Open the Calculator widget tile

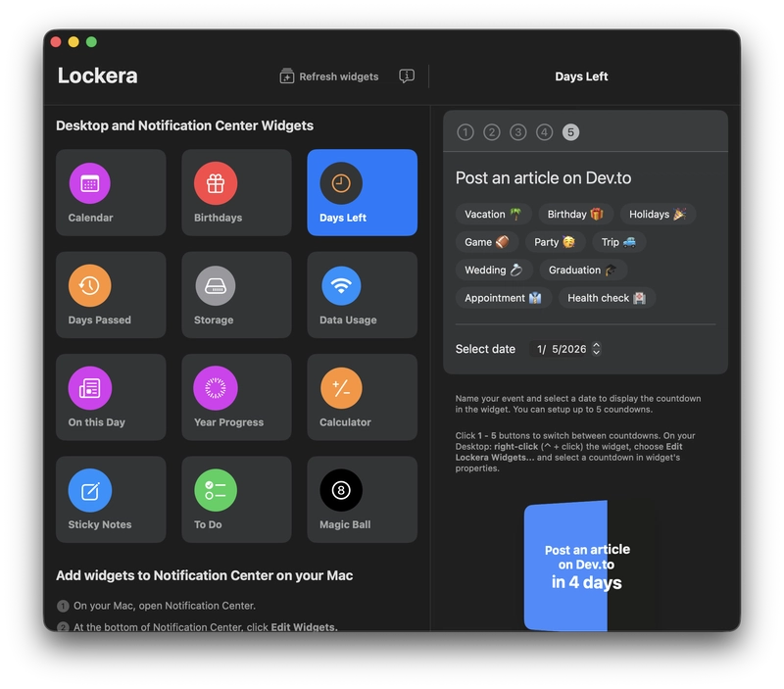click(362, 398)
